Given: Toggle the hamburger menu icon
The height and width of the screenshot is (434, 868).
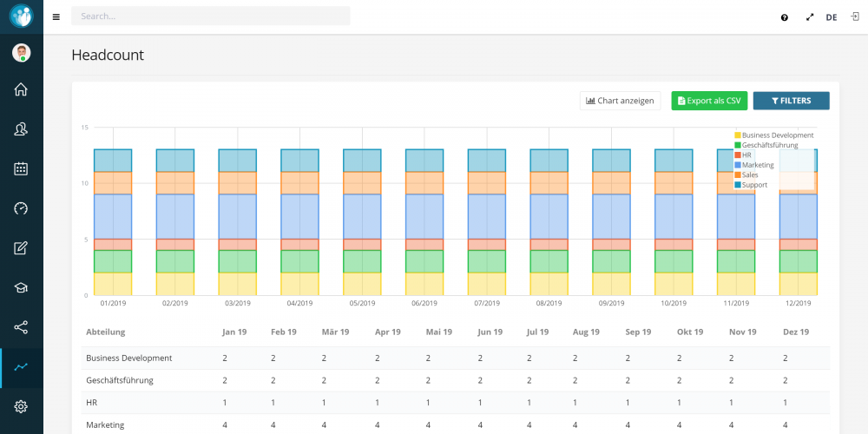Looking at the screenshot, I should pyautogui.click(x=56, y=16).
